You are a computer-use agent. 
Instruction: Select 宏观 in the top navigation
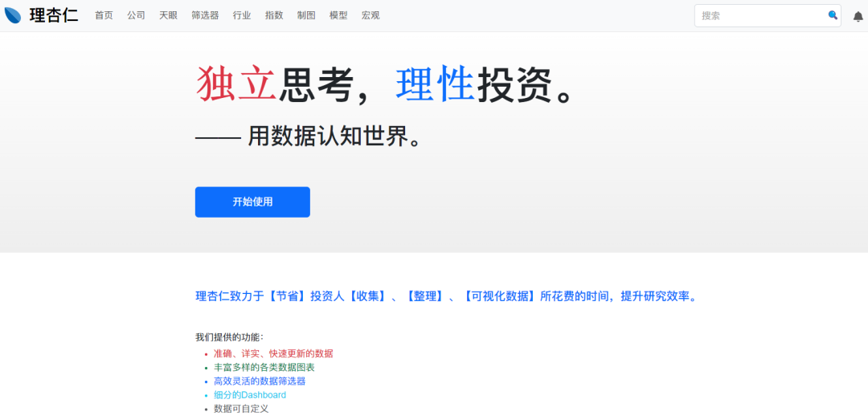click(371, 15)
